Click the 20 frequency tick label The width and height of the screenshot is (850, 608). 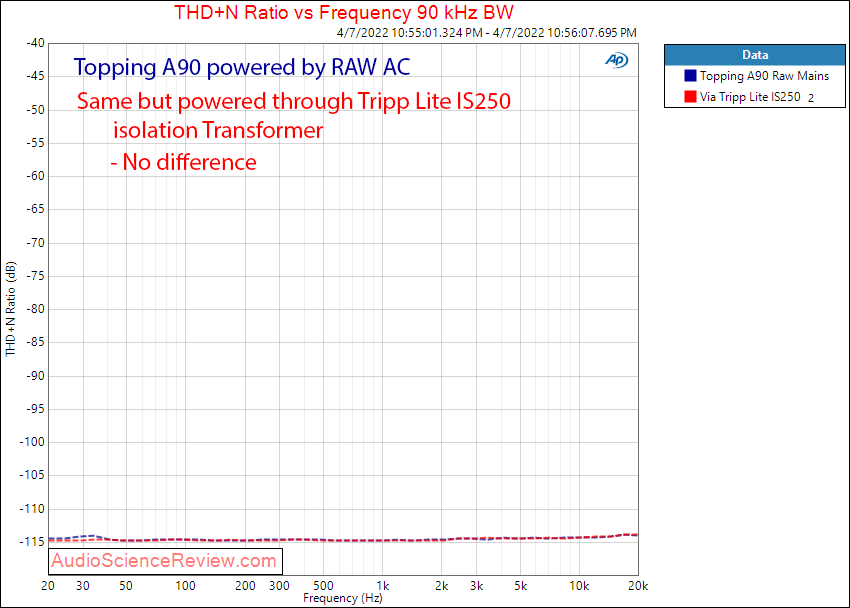click(48, 586)
